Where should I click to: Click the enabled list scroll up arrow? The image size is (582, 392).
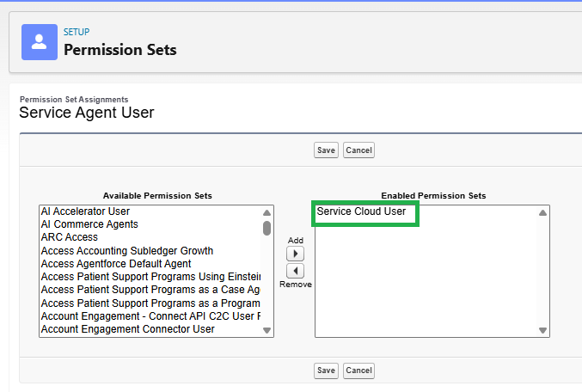[542, 212]
